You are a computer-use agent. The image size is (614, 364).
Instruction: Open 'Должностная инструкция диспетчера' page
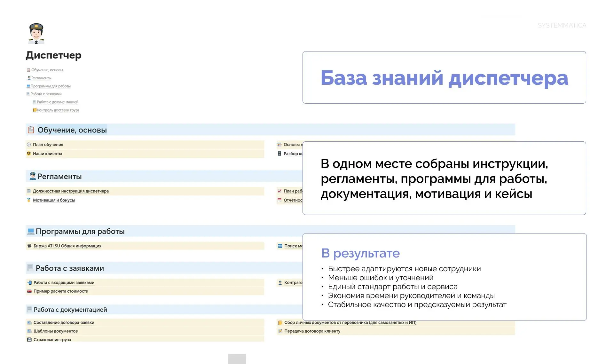coord(71,191)
